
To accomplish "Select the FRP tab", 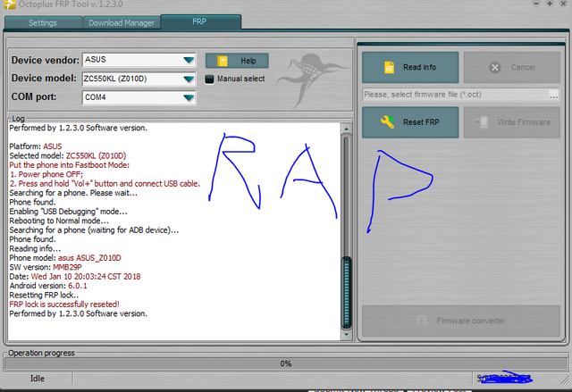I will coord(200,21).
